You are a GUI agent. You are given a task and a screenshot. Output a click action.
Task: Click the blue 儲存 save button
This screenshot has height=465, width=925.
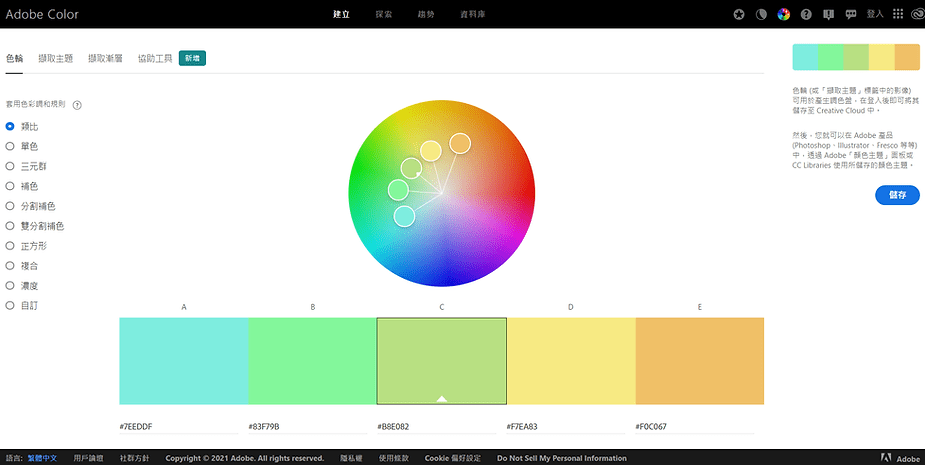tap(897, 195)
